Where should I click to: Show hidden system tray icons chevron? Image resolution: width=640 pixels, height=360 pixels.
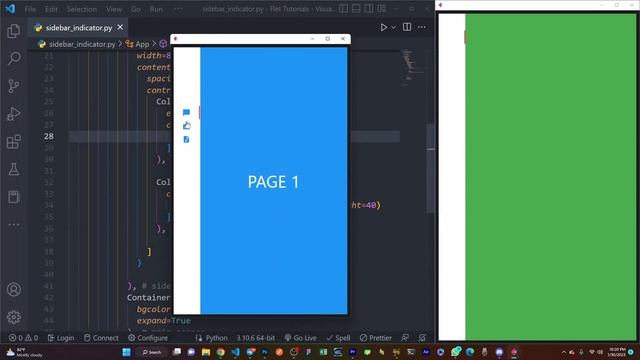(x=564, y=352)
